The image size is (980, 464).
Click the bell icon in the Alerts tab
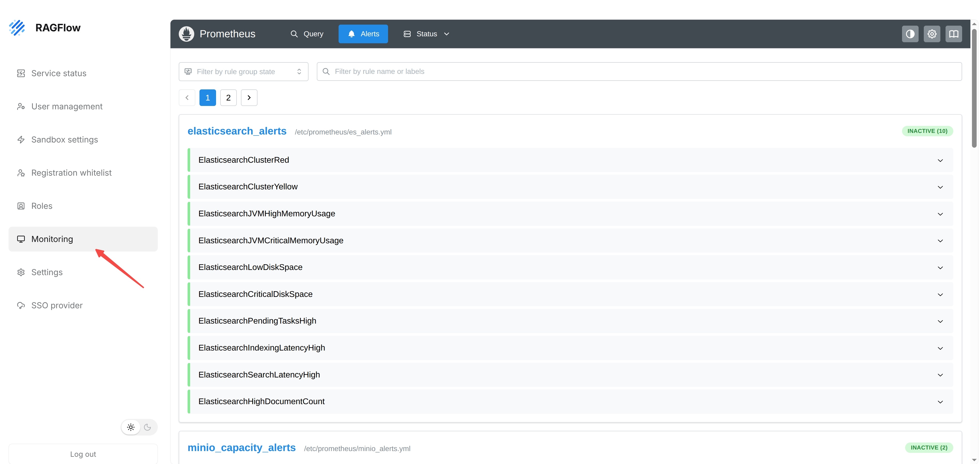coord(352,34)
